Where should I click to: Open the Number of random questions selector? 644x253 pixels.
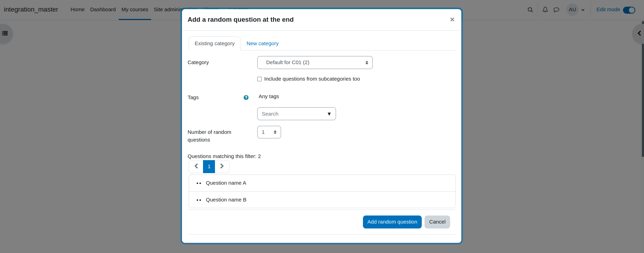(269, 132)
